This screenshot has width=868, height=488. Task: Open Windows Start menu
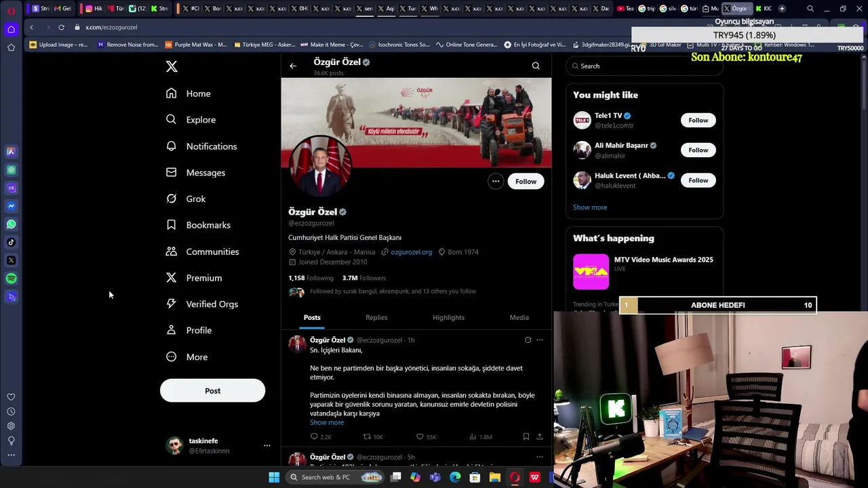tap(274, 477)
